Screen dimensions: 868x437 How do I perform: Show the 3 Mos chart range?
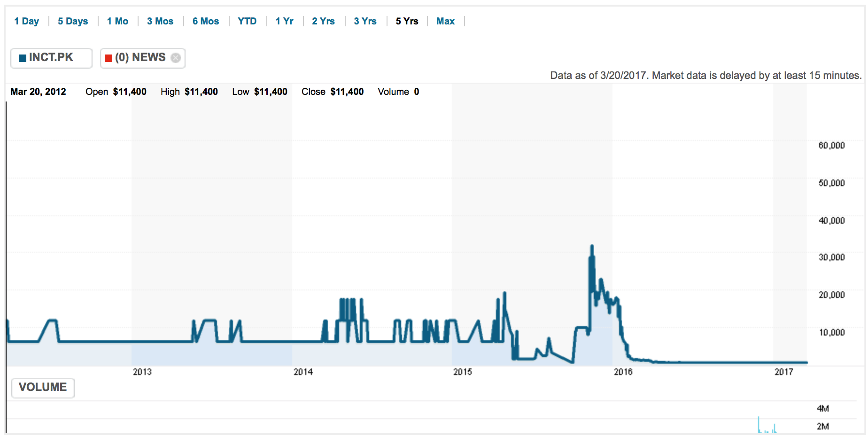[x=160, y=21]
